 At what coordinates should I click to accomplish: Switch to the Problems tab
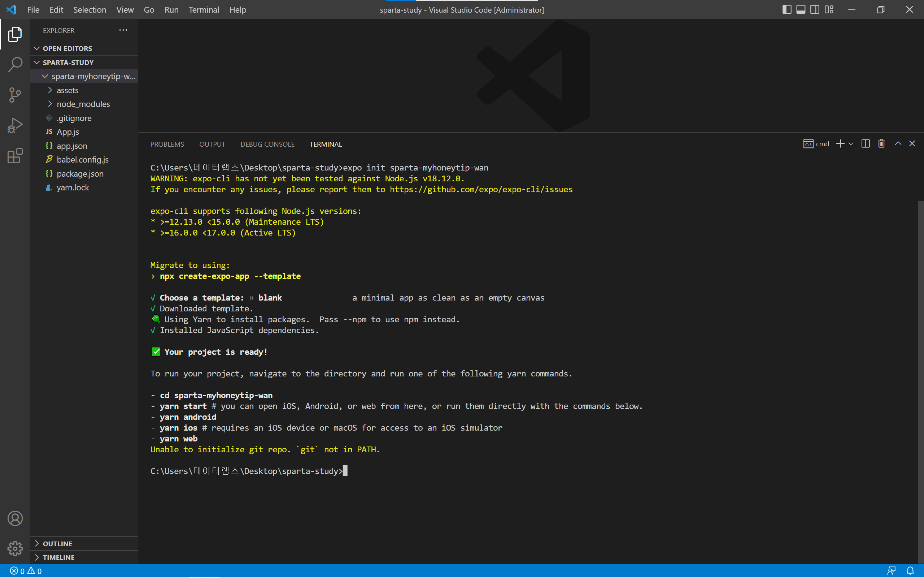point(167,144)
